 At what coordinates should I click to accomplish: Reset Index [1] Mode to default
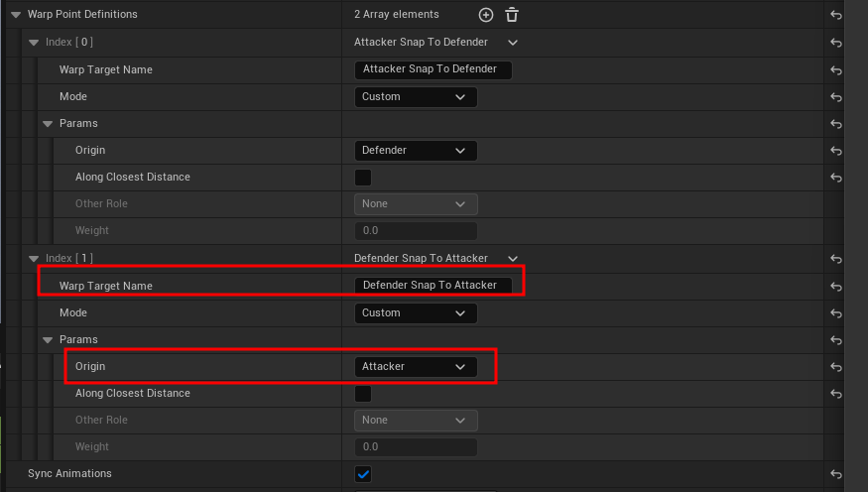[x=836, y=313]
